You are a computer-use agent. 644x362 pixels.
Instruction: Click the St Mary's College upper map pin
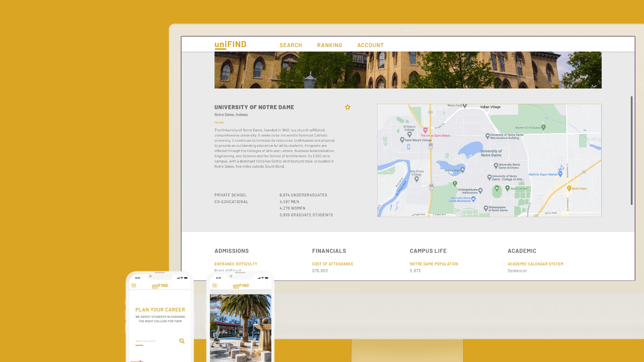click(409, 134)
